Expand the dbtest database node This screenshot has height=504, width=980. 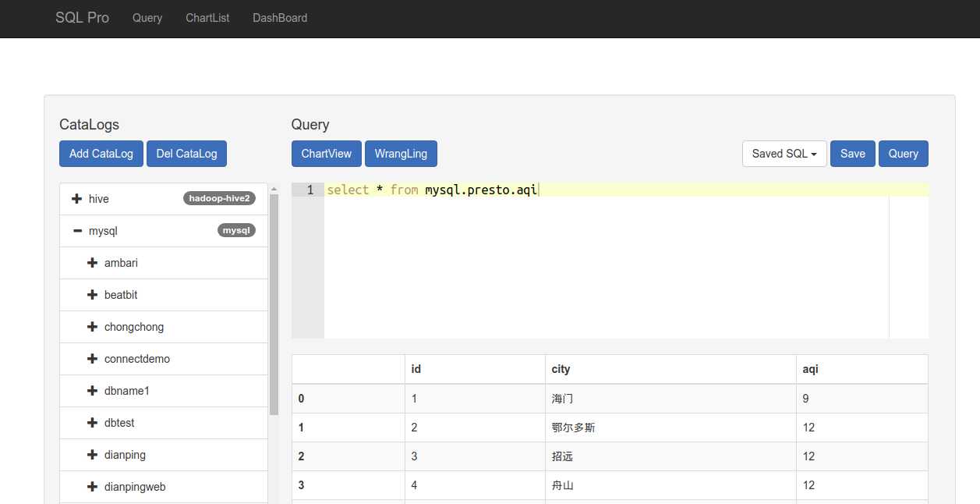click(x=92, y=423)
